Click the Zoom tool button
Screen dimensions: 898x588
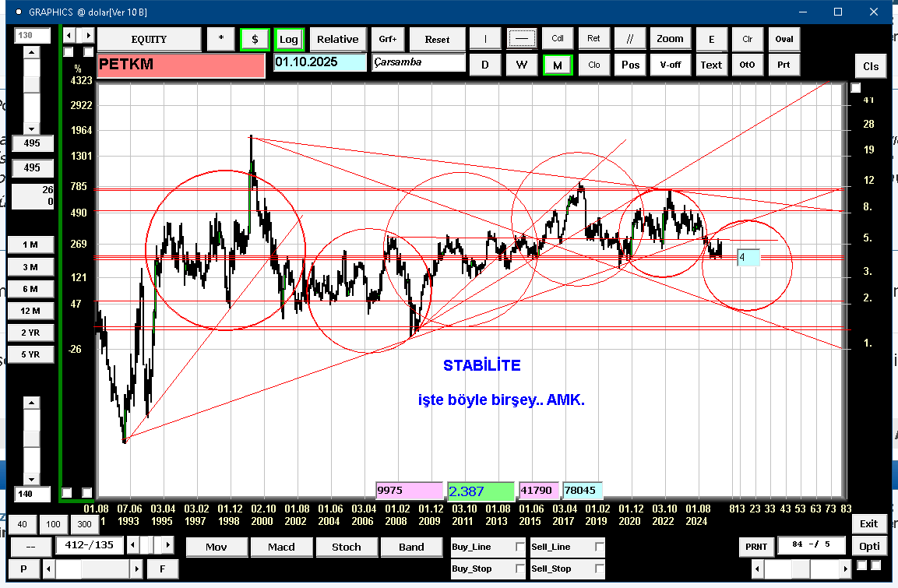(x=670, y=39)
